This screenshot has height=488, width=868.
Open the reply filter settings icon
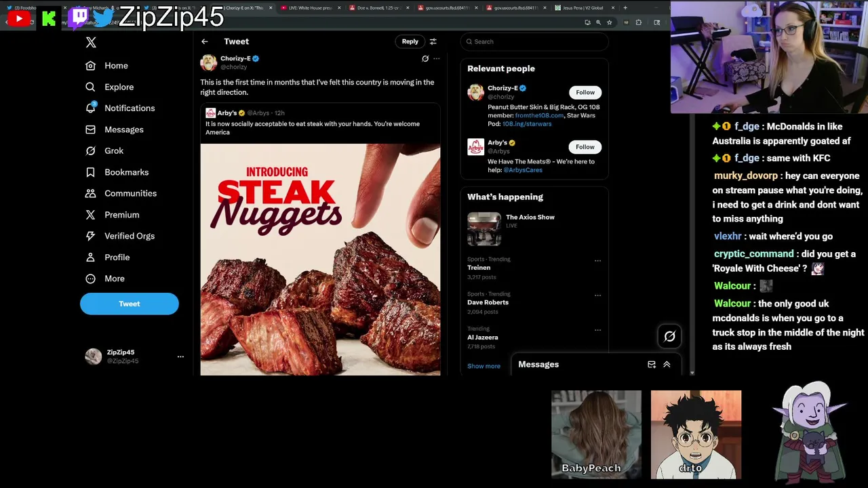coord(433,41)
